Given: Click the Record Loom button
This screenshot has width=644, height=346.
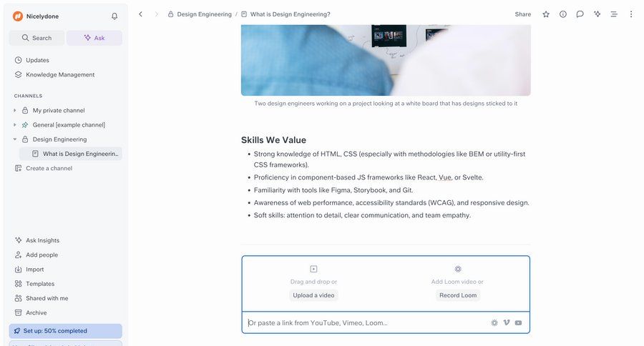Looking at the screenshot, I should point(458,295).
